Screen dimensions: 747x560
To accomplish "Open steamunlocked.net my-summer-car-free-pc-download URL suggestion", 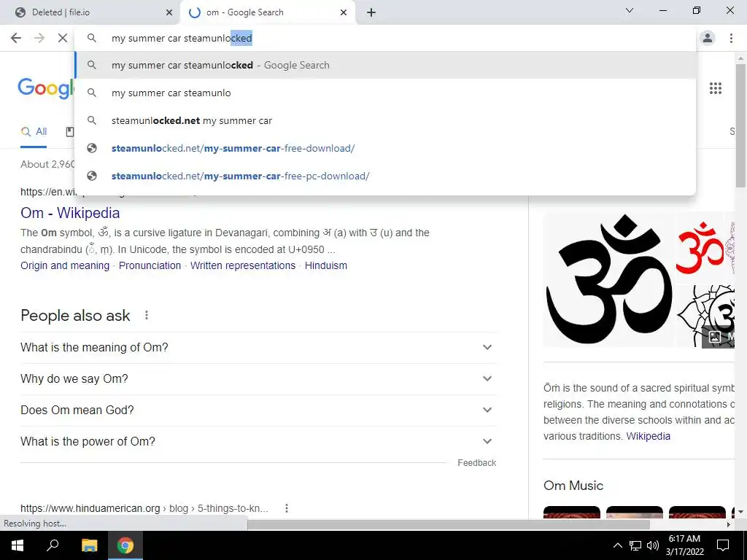I will pyautogui.click(x=385, y=176).
